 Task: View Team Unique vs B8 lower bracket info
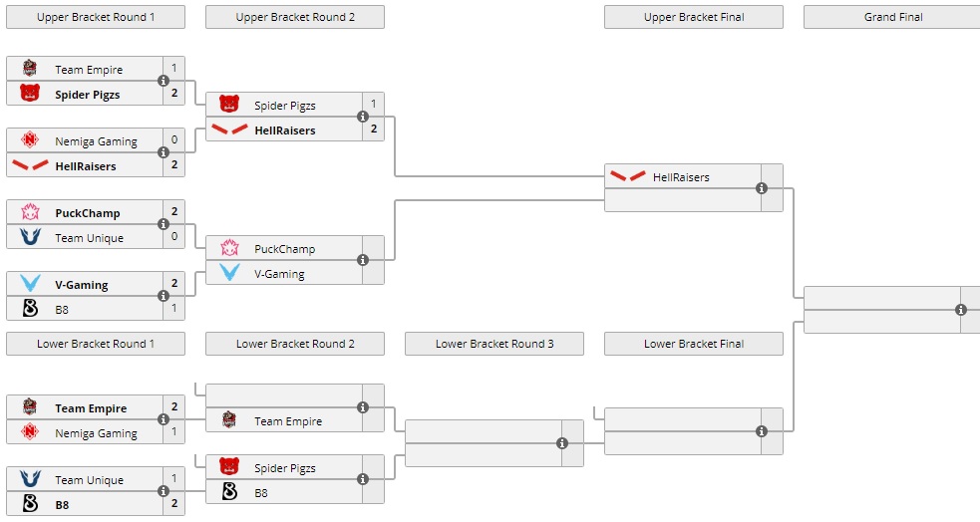163,491
